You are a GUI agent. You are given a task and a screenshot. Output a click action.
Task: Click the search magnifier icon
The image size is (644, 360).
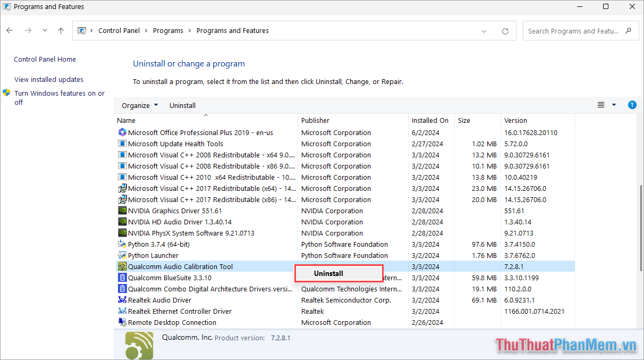[629, 31]
